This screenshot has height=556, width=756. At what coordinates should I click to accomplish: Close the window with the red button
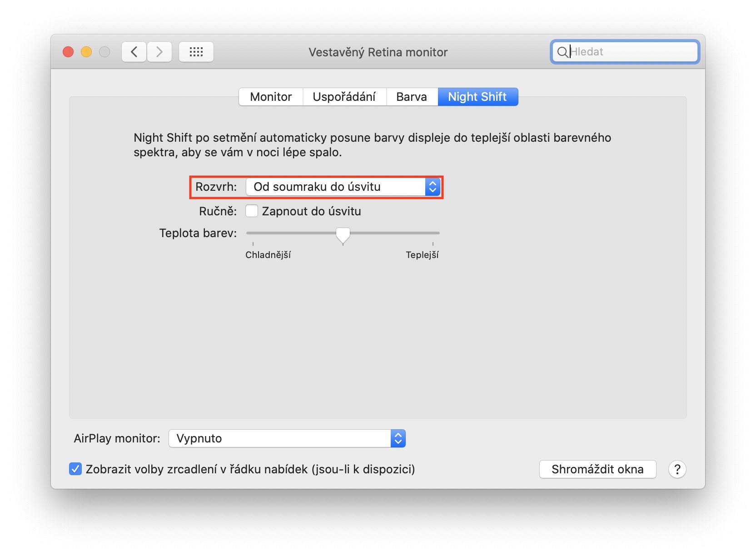68,52
